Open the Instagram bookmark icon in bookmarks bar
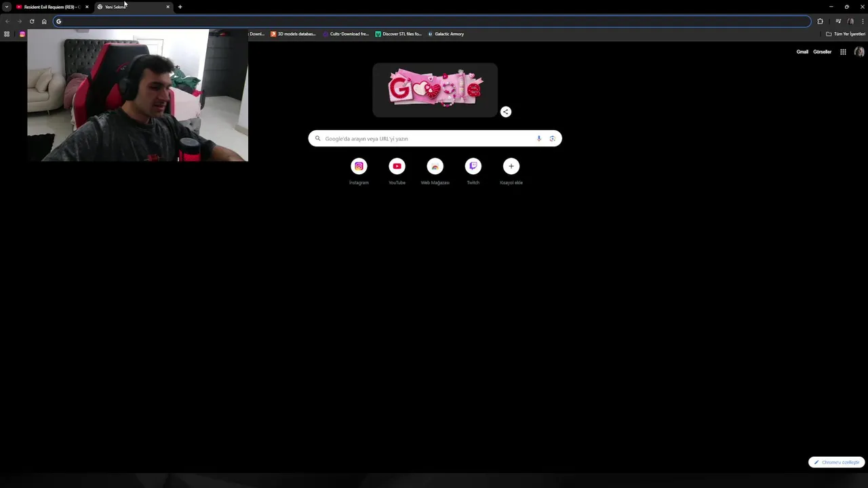 click(x=22, y=34)
